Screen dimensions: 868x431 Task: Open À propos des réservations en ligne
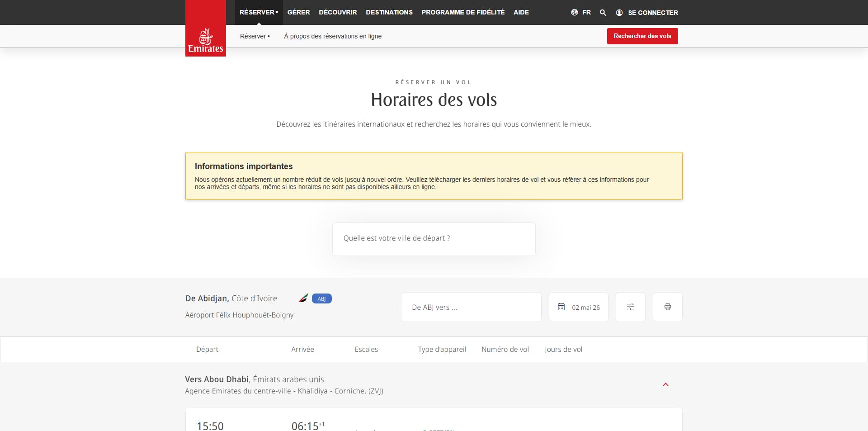(332, 36)
